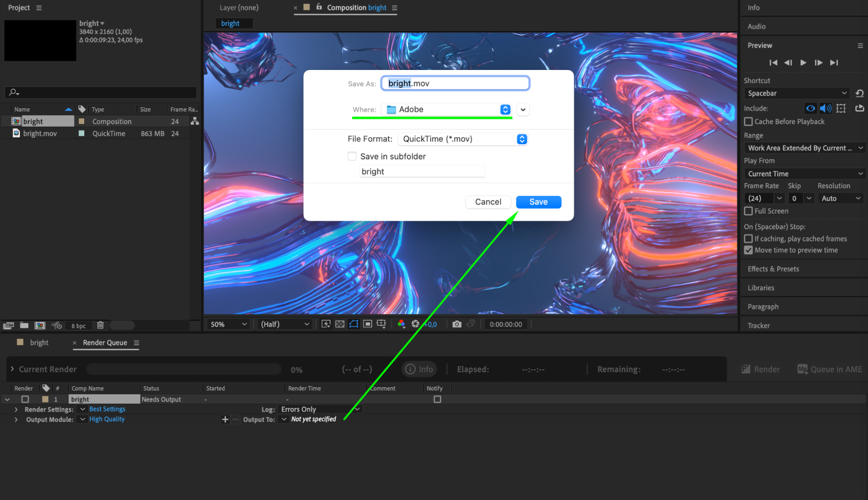Click Interpret Footage icon in Project panel
The height and width of the screenshot is (500, 868).
[9, 325]
